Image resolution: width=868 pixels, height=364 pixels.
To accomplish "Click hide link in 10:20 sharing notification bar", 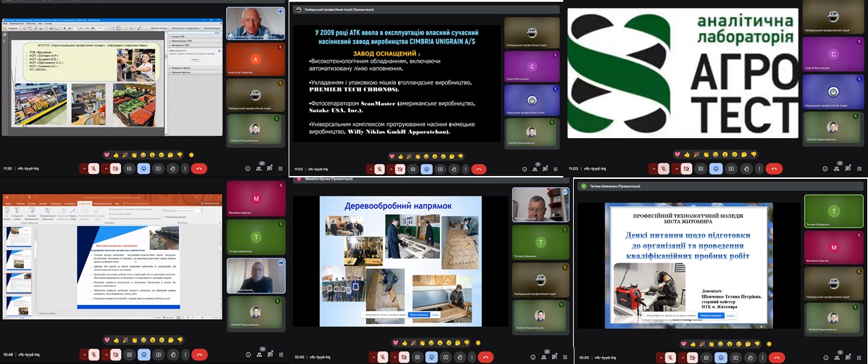I will (x=731, y=316).
